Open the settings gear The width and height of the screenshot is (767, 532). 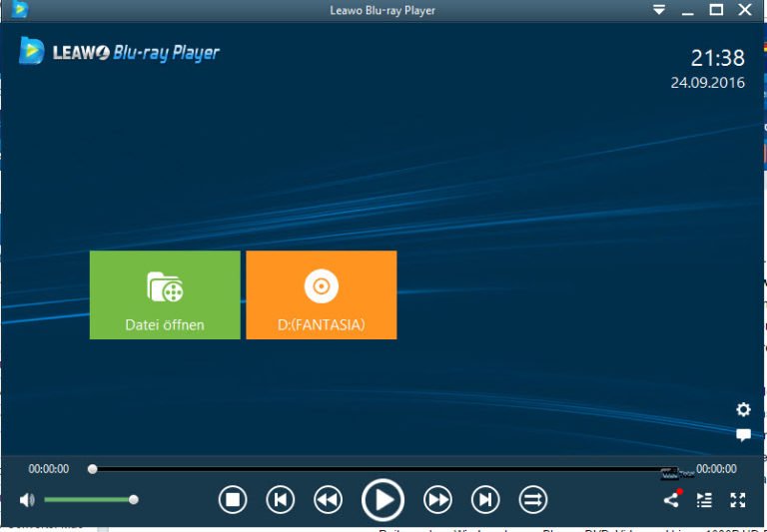743,410
